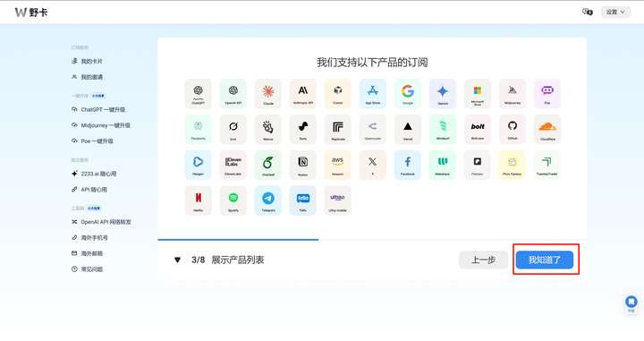Open ChatGPT 一键升级 in sidebar
The width and height of the screenshot is (644, 341).
coord(98,110)
